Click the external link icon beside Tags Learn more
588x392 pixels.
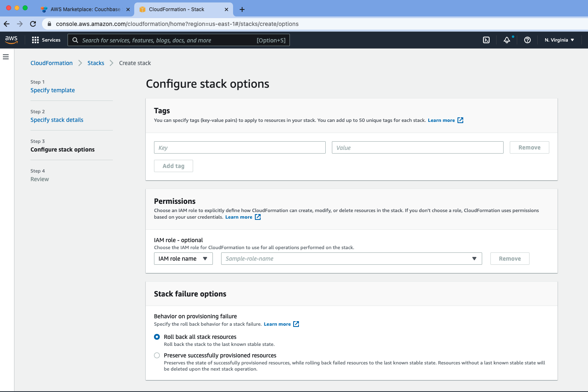460,120
